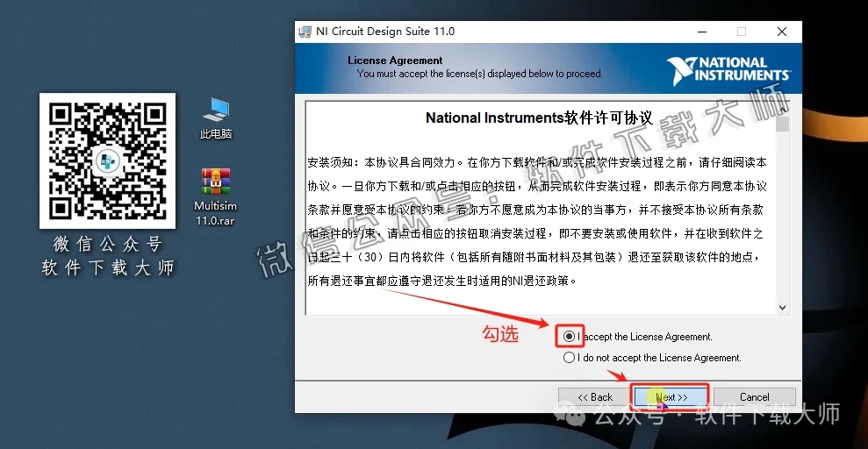Screen dimensions: 868x449
Task: Click the installer title bar icon
Action: point(305,32)
